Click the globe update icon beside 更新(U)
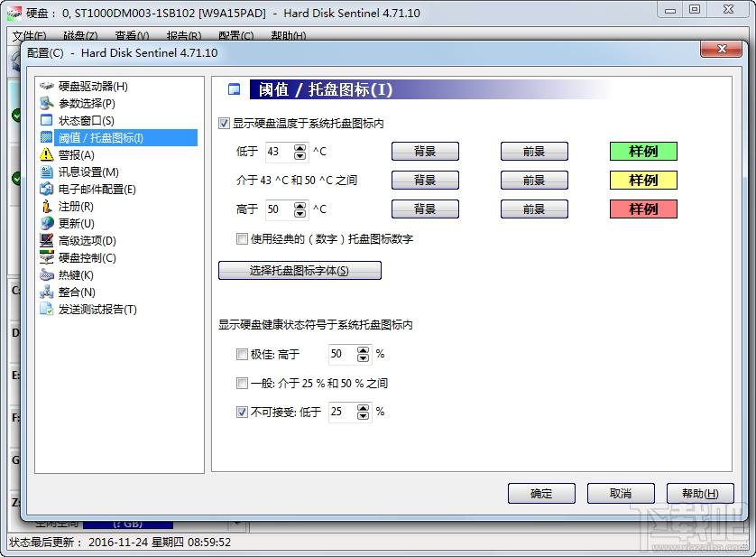This screenshot has width=756, height=557. tap(47, 224)
